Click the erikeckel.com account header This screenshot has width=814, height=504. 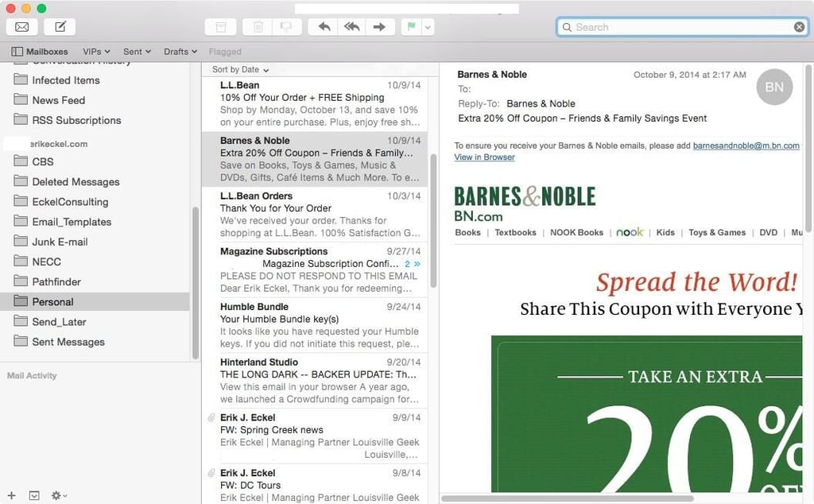click(x=58, y=144)
